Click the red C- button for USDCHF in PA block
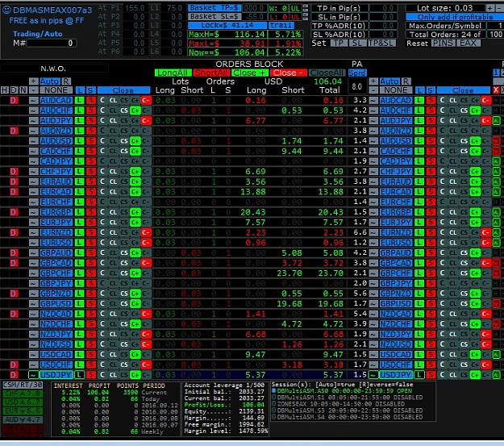The image size is (504, 446). [x=485, y=365]
